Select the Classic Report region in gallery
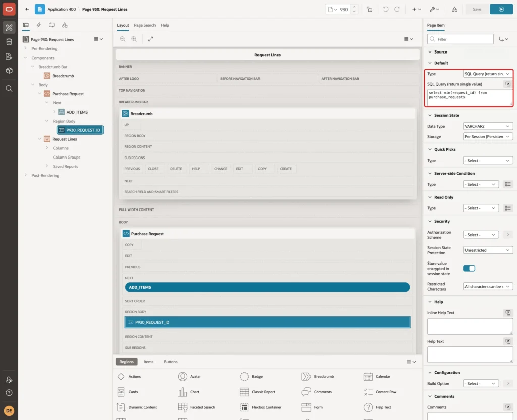This screenshot has width=517, height=420. tap(257, 392)
